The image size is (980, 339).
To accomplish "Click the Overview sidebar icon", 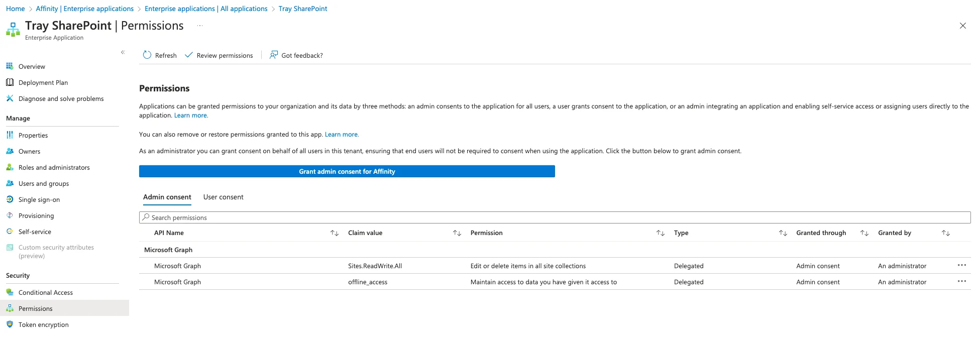I will pos(10,66).
